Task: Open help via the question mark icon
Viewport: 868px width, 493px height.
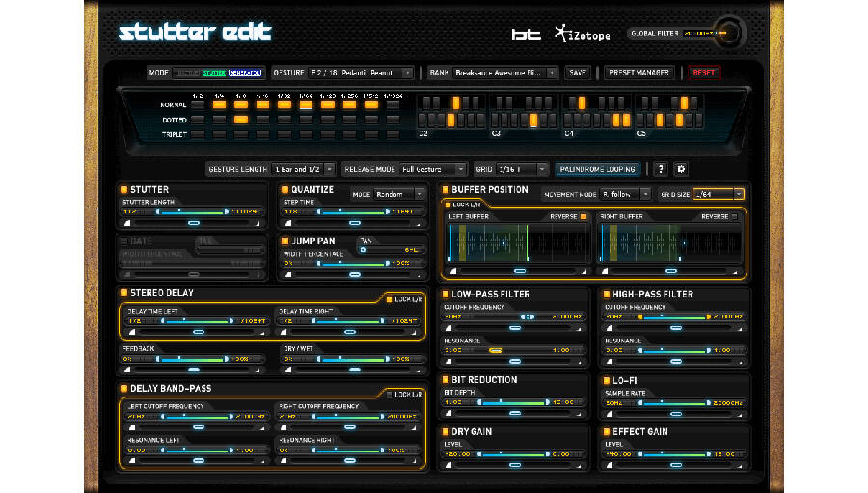Action: tap(661, 169)
